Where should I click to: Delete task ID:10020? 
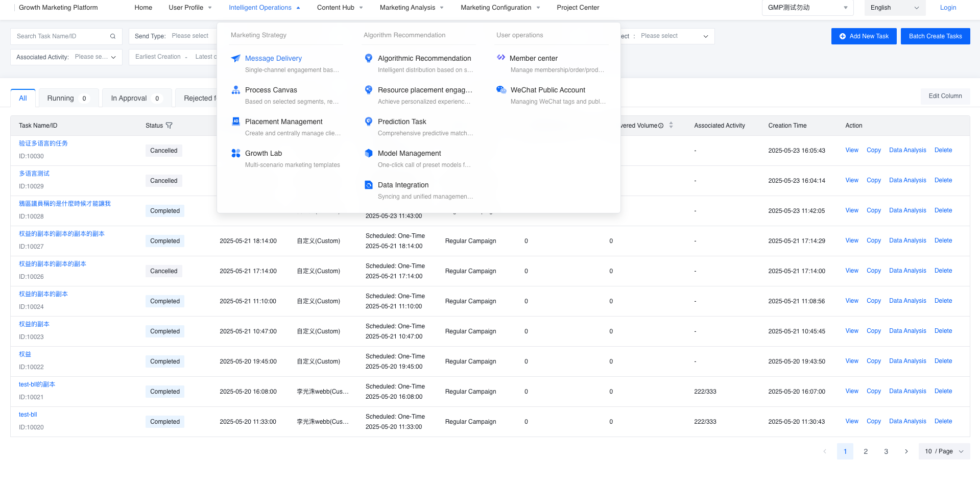tap(943, 421)
